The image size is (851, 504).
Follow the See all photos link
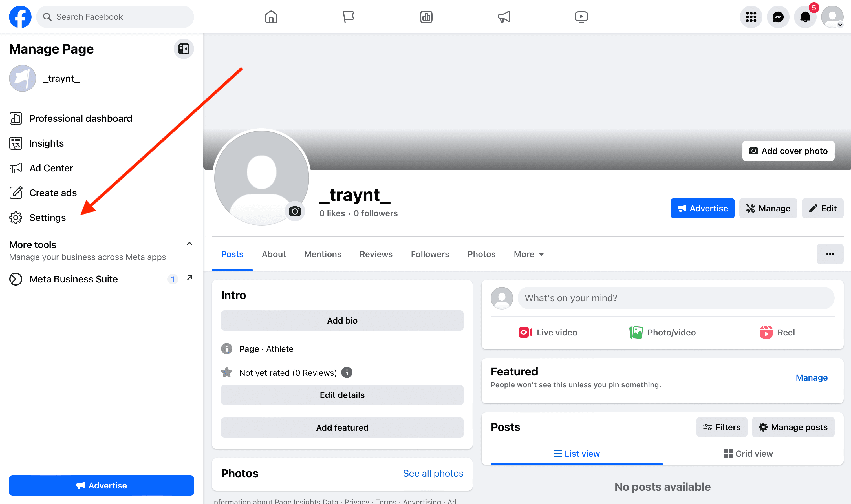(x=433, y=473)
